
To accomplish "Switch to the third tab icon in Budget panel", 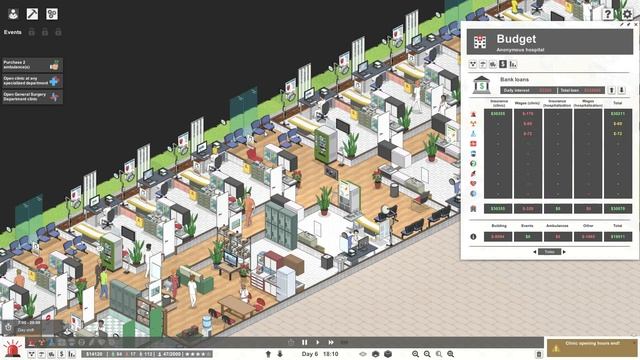I will pos(493,64).
